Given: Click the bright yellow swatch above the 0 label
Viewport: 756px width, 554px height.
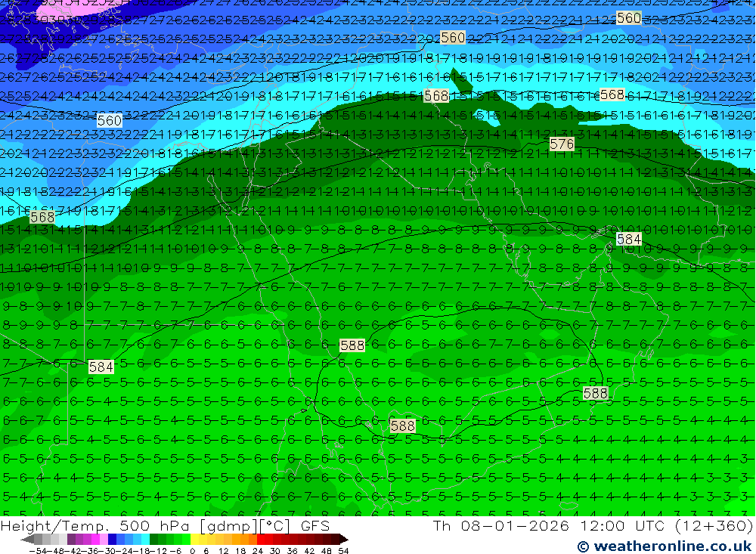Looking at the screenshot, I should [194, 539].
